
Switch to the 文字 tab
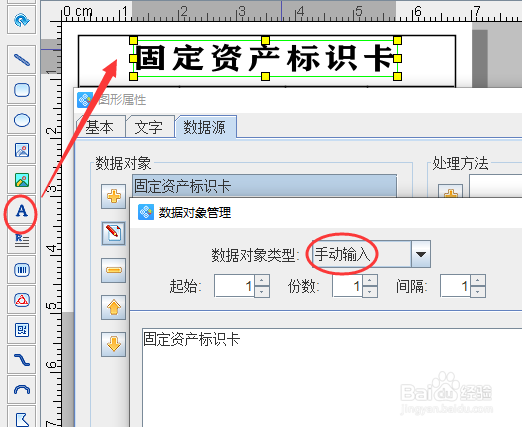pos(149,127)
